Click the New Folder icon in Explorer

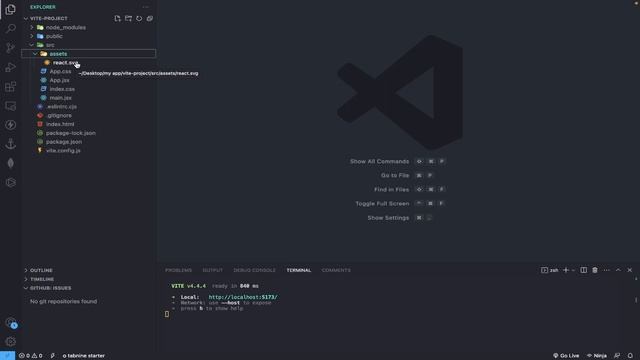click(x=128, y=18)
